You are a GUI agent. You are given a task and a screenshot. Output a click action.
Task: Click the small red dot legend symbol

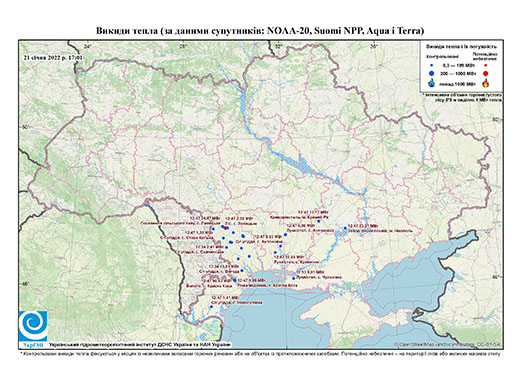485,65
